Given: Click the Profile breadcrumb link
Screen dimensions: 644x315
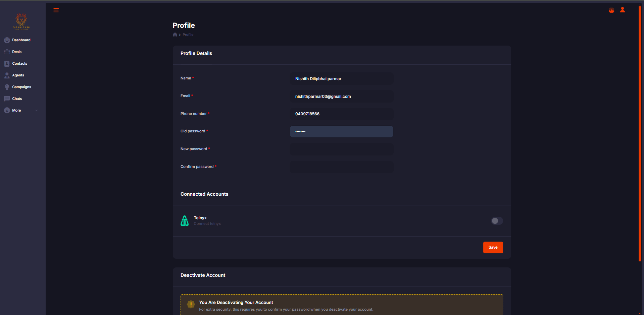Looking at the screenshot, I should coord(188,35).
